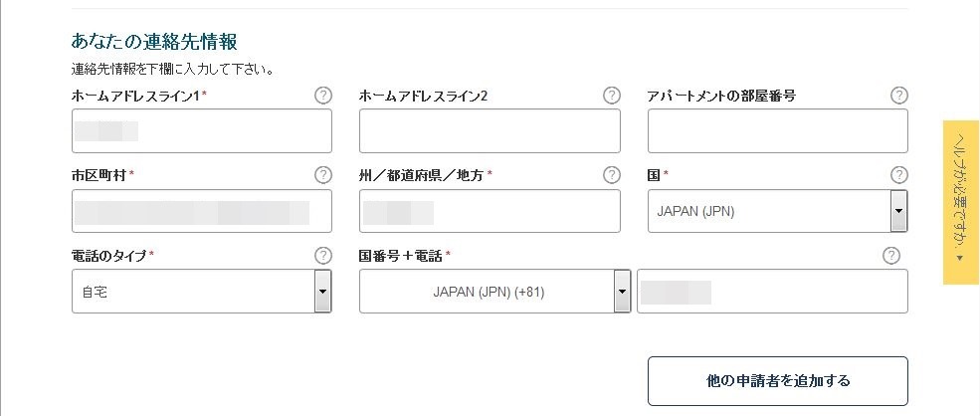
Task: Expand the 電話のタイプ dropdown showing 自宅
Action: point(202,291)
